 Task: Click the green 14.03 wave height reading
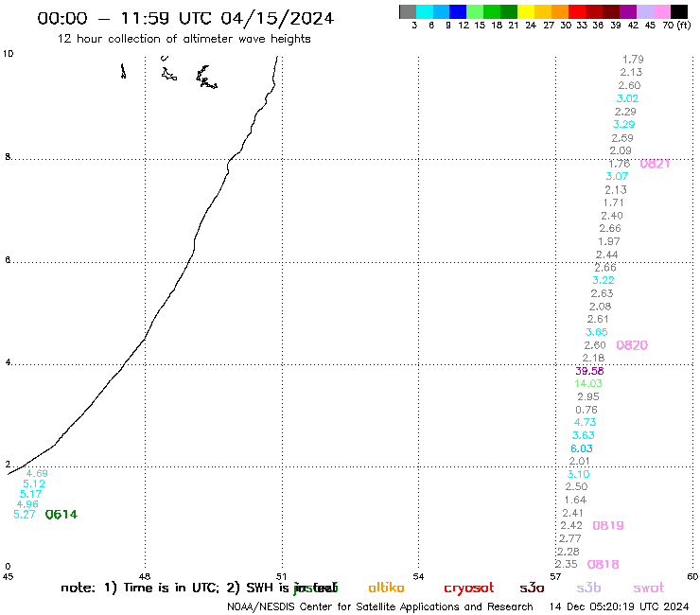588,383
